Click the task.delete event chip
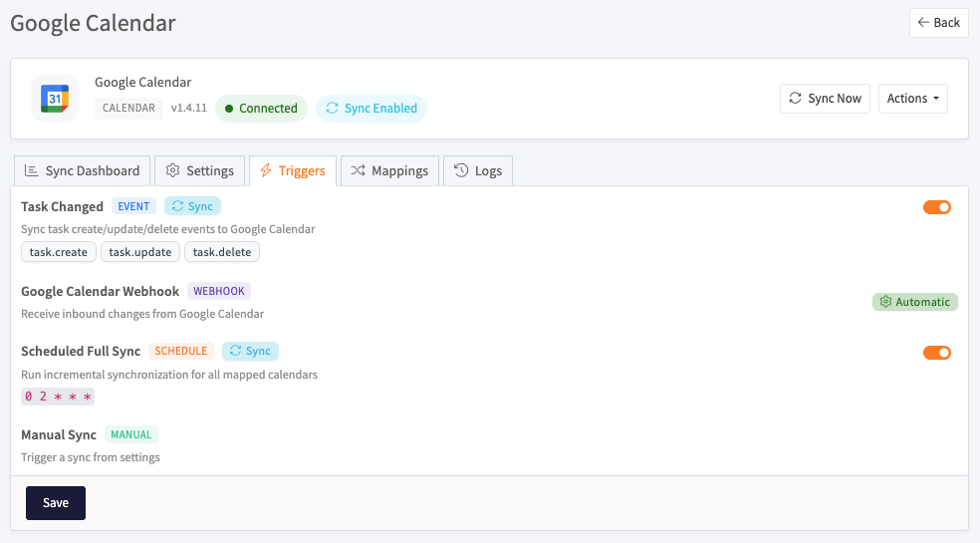 tap(222, 252)
